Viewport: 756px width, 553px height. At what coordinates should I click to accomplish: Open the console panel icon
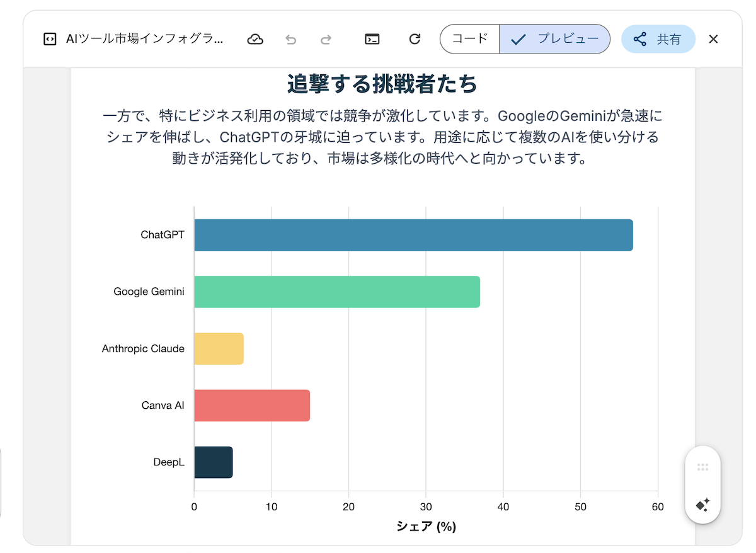click(372, 39)
